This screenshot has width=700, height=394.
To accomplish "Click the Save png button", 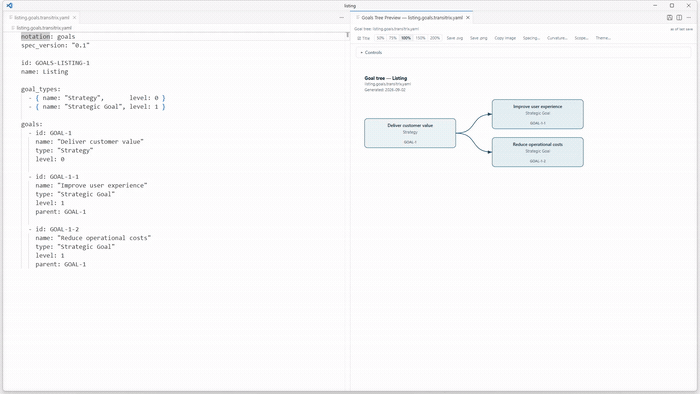I will coord(479,38).
